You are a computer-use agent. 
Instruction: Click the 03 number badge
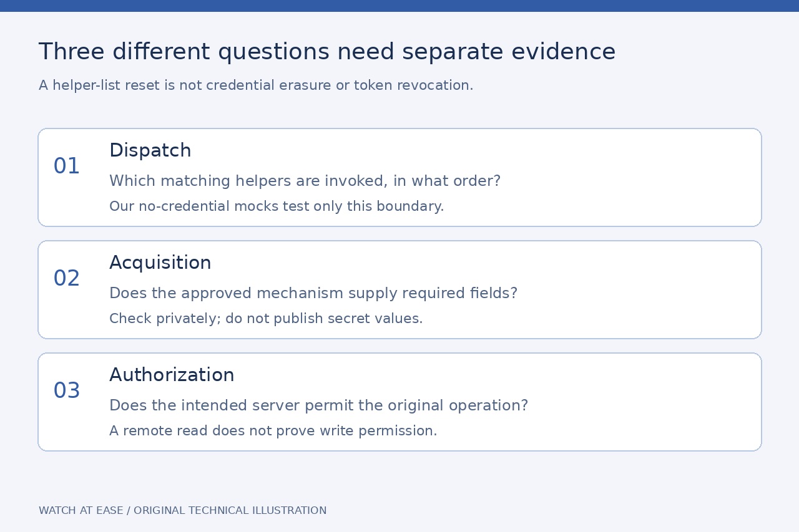(67, 391)
